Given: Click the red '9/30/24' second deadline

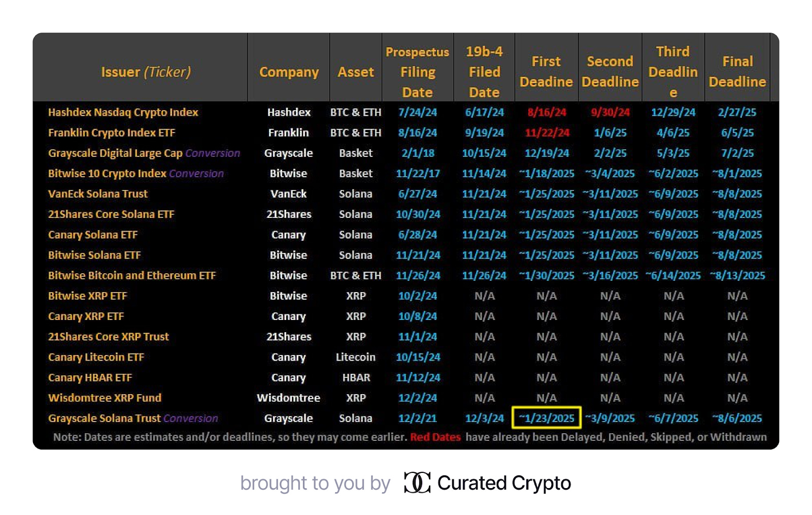Looking at the screenshot, I should tap(610, 112).
